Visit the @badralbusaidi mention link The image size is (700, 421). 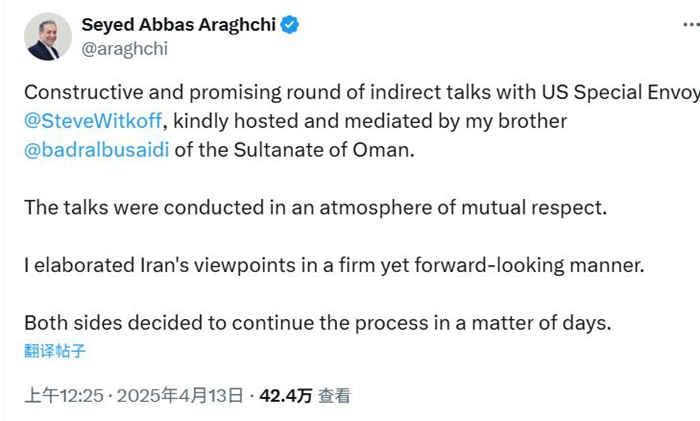(93, 152)
